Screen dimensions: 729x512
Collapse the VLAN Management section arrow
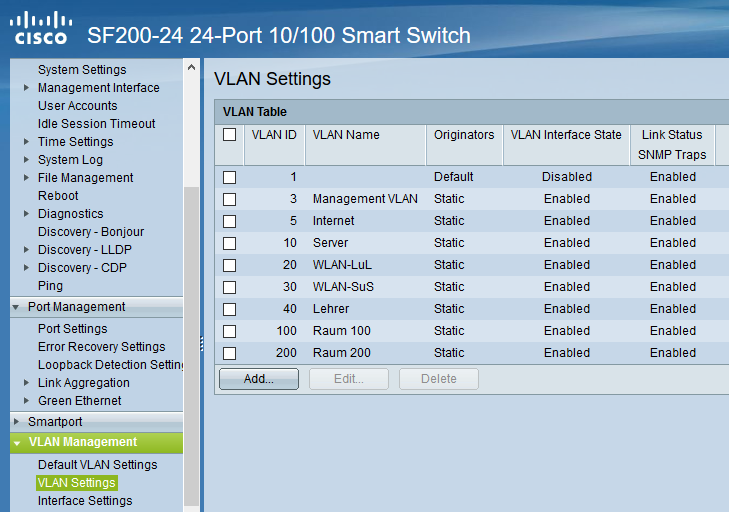click(x=17, y=443)
